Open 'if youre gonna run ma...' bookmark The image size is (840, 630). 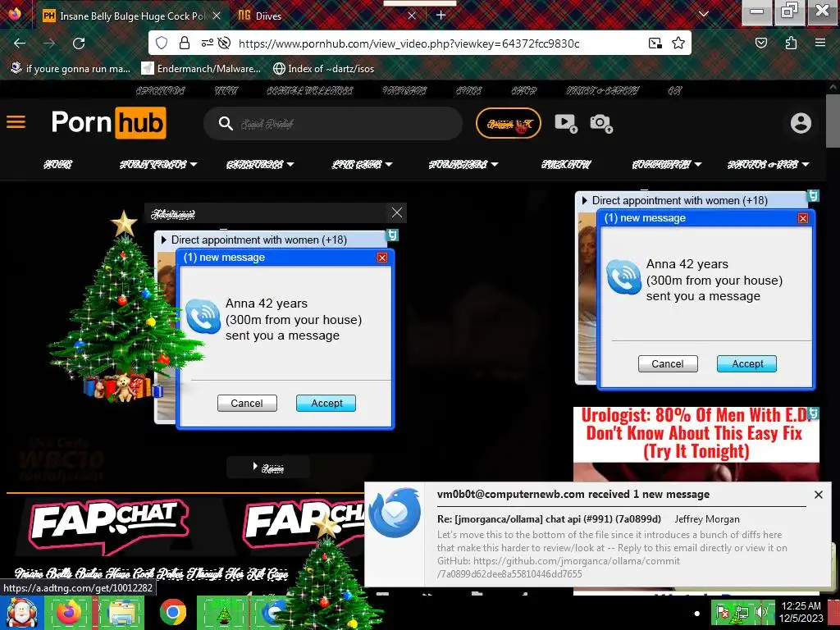point(71,69)
